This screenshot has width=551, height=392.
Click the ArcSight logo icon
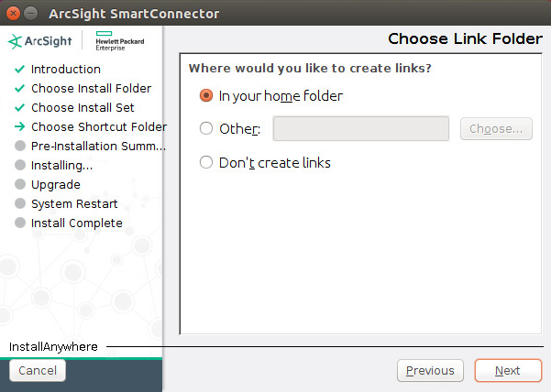16,41
